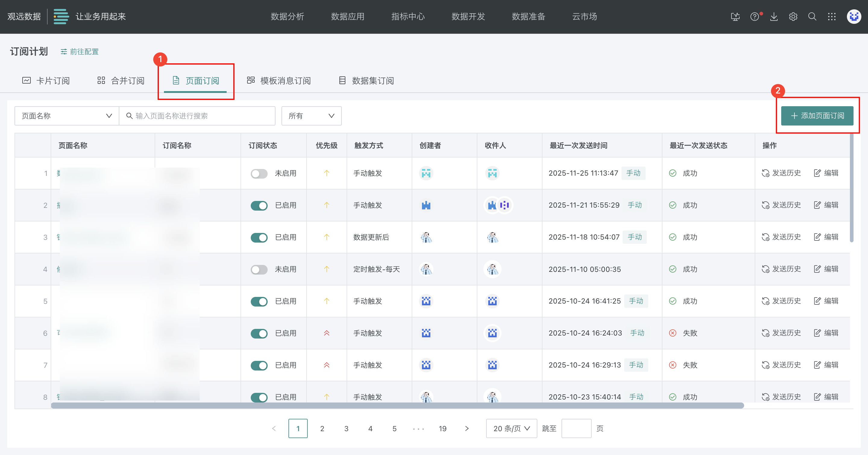Viewport: 868px width, 455px height.
Task: Open the apps grid icon
Action: (x=832, y=17)
